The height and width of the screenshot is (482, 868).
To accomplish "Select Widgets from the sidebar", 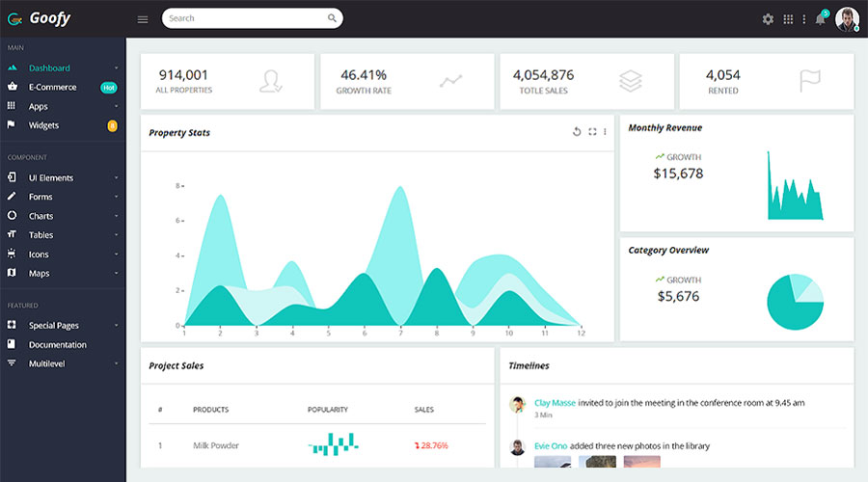I will (43, 125).
